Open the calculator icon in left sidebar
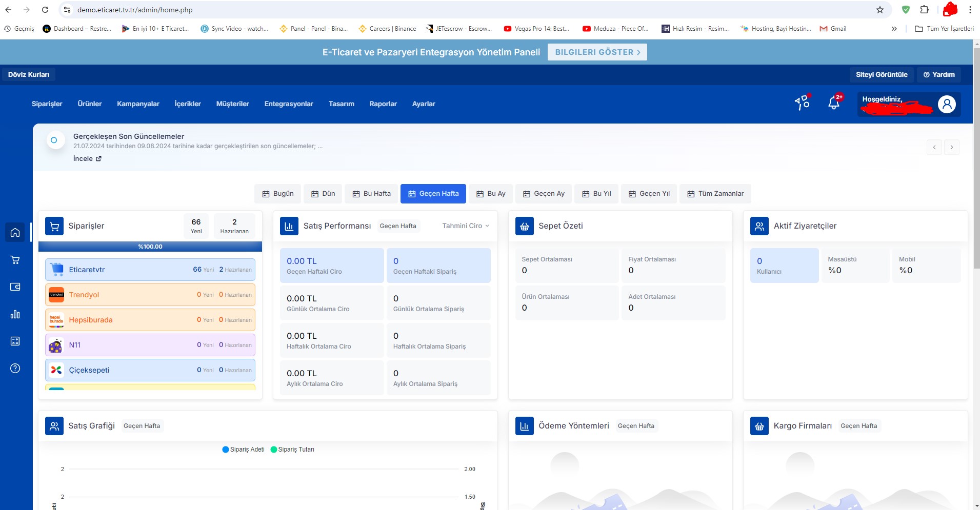 15,341
